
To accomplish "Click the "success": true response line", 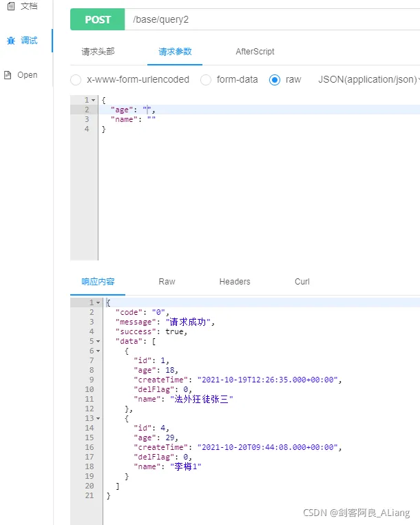I will [151, 332].
